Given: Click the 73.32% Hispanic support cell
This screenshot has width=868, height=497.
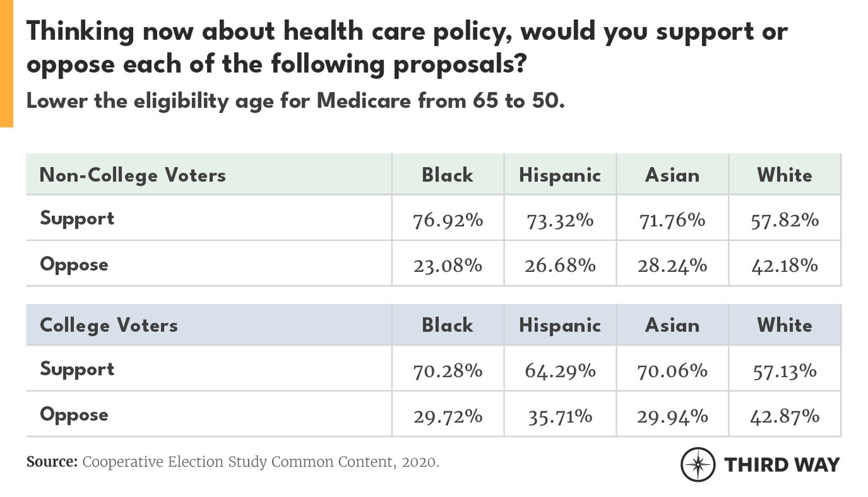Looking at the screenshot, I should (560, 220).
